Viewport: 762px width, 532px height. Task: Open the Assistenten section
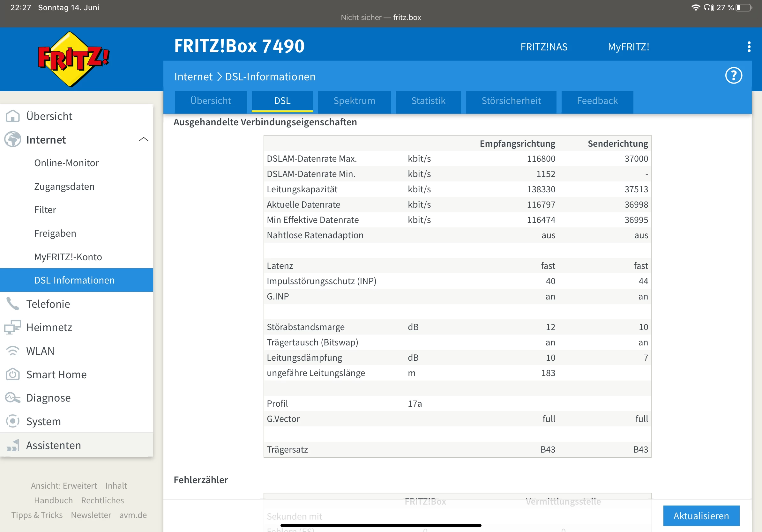tap(53, 445)
